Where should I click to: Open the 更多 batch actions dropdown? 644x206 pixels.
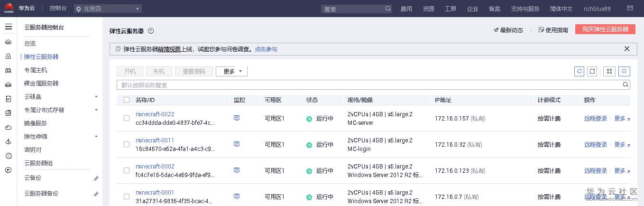231,71
